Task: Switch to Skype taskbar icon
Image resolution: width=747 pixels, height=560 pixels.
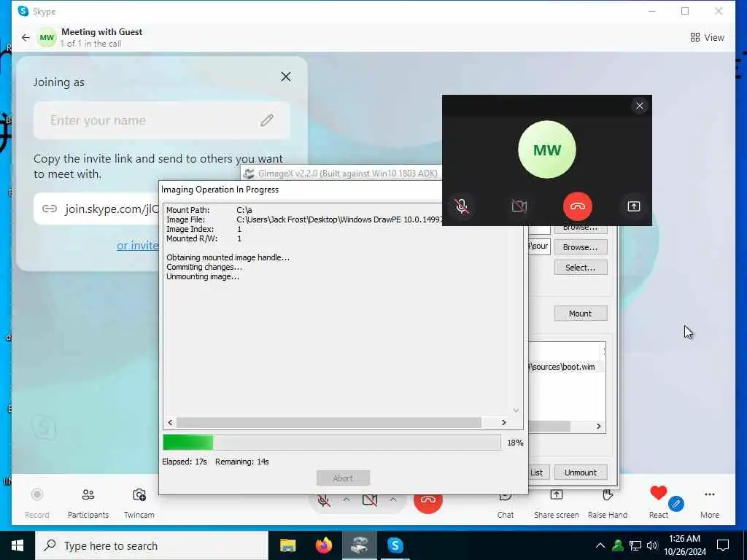Action: click(395, 545)
